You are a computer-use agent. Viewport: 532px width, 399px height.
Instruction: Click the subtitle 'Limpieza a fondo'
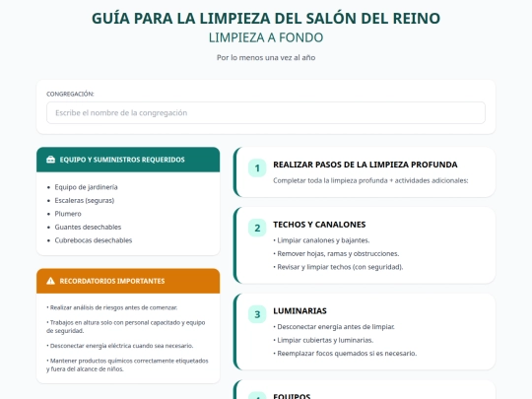(x=266, y=37)
